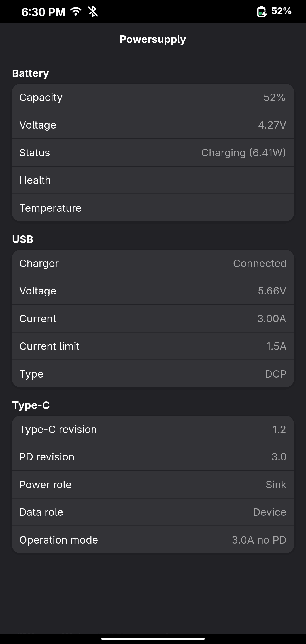Select the Power role Sink row
The image size is (306, 644).
[153, 485]
